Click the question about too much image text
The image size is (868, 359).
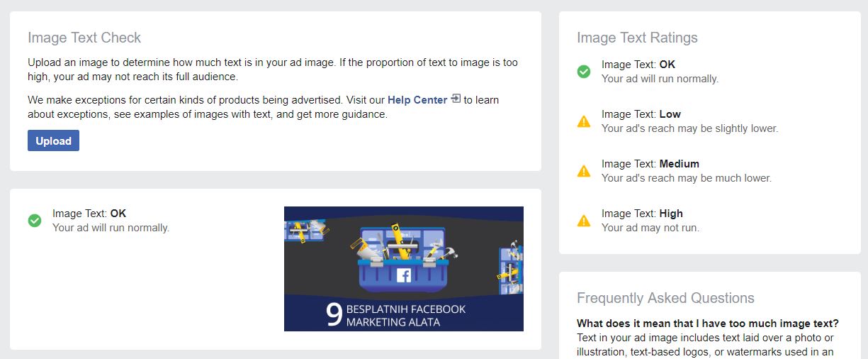(x=707, y=324)
